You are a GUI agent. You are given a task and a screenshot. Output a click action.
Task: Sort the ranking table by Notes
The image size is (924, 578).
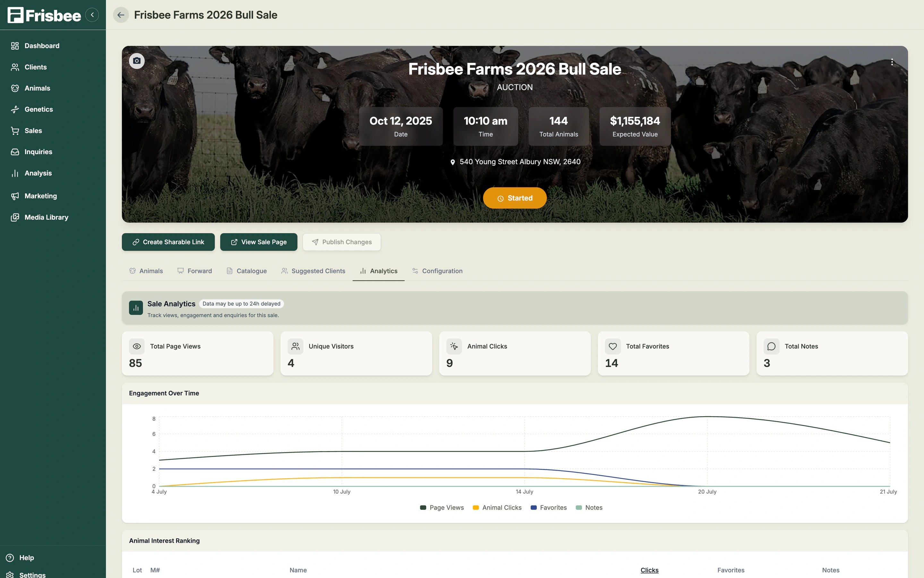pyautogui.click(x=831, y=570)
